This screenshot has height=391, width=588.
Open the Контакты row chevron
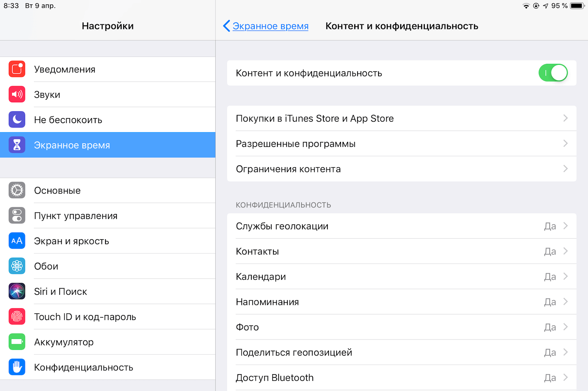566,251
